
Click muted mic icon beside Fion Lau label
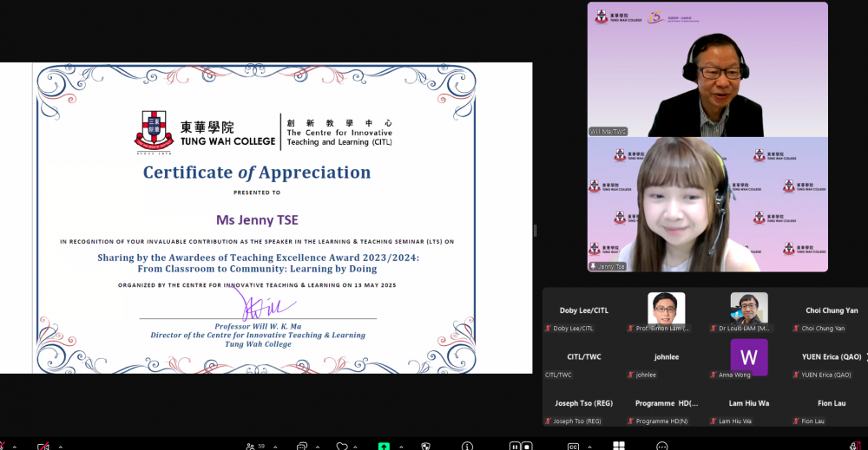796,421
